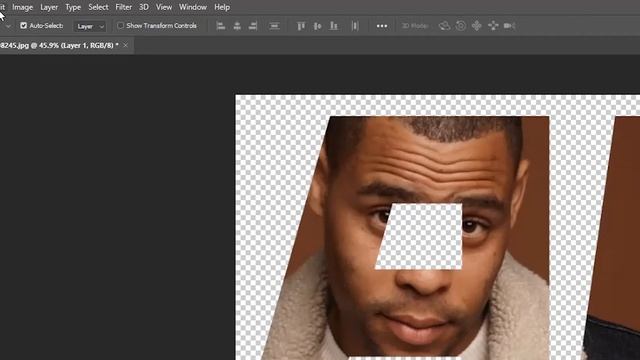Open the Auto-Select Layer dropdown

(x=90, y=26)
